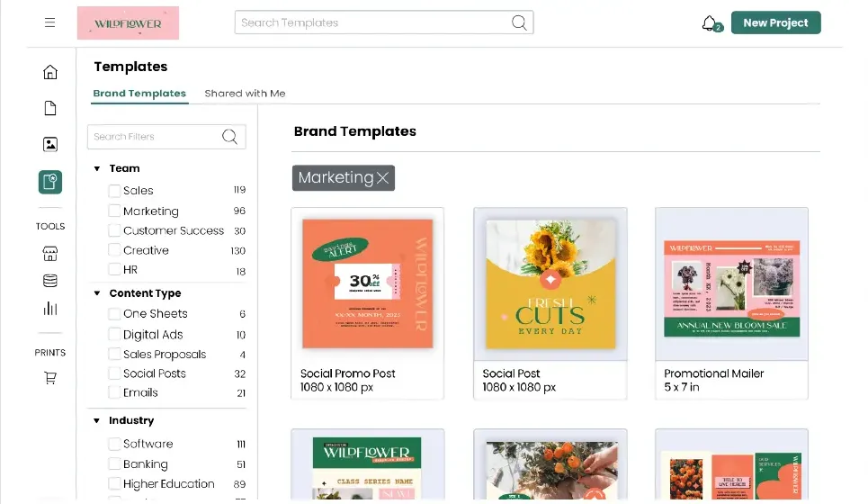Tick the Digital Ads checkbox
The image size is (868, 504).
(114, 334)
